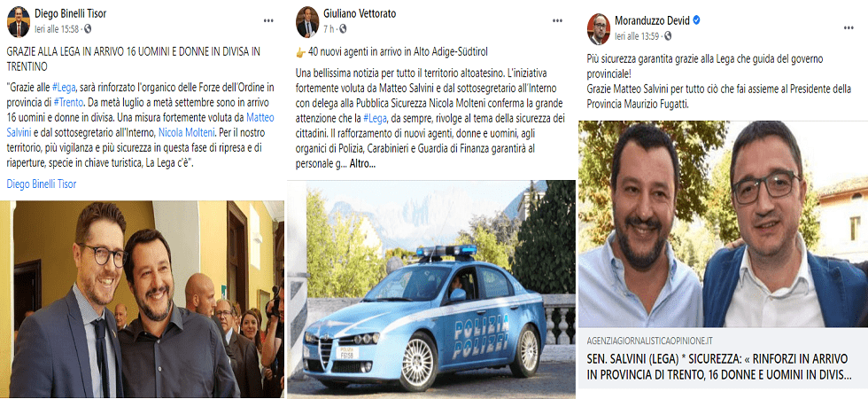This screenshot has width=868, height=399.
Task: Open the blue Diego Binelli Tisor signature link
Action: click(42, 184)
